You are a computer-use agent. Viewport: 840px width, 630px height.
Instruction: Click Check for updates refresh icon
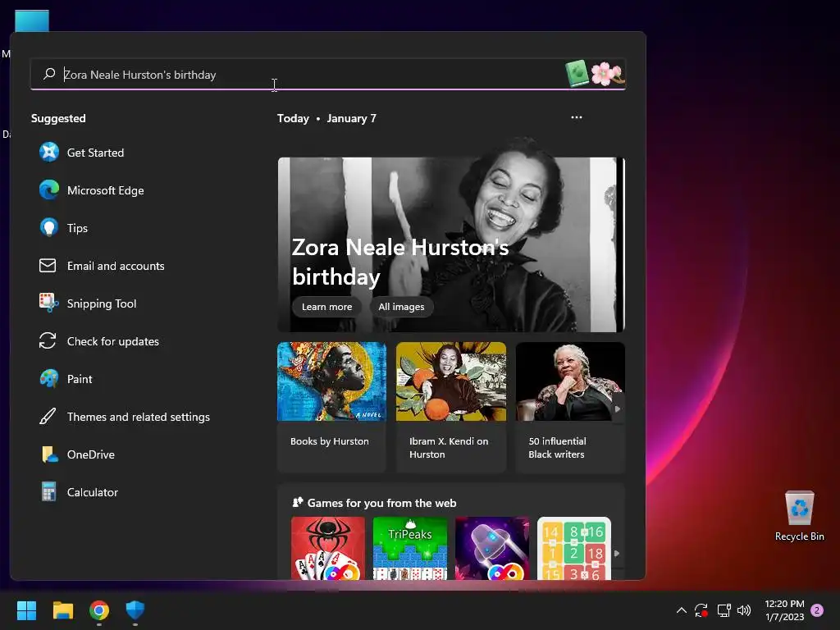pos(48,340)
